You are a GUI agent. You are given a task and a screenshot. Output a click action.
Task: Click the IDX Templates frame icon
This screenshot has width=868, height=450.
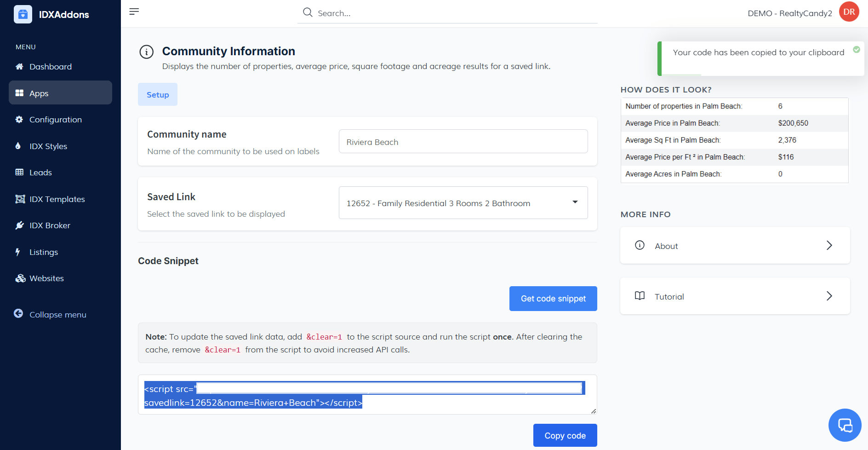coord(20,199)
